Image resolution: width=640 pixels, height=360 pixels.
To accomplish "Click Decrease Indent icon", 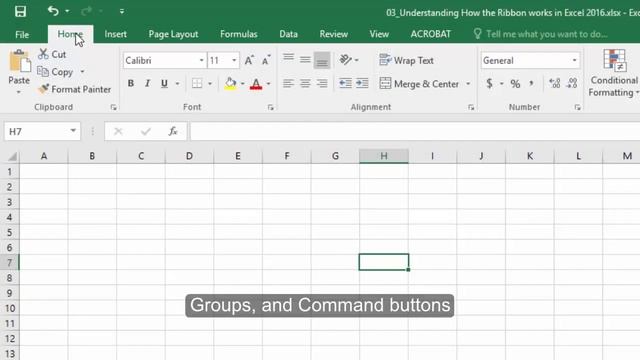I will [345, 84].
